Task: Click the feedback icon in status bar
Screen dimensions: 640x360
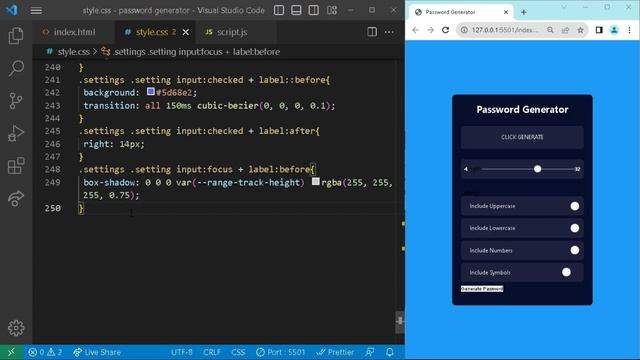Action: (x=370, y=352)
